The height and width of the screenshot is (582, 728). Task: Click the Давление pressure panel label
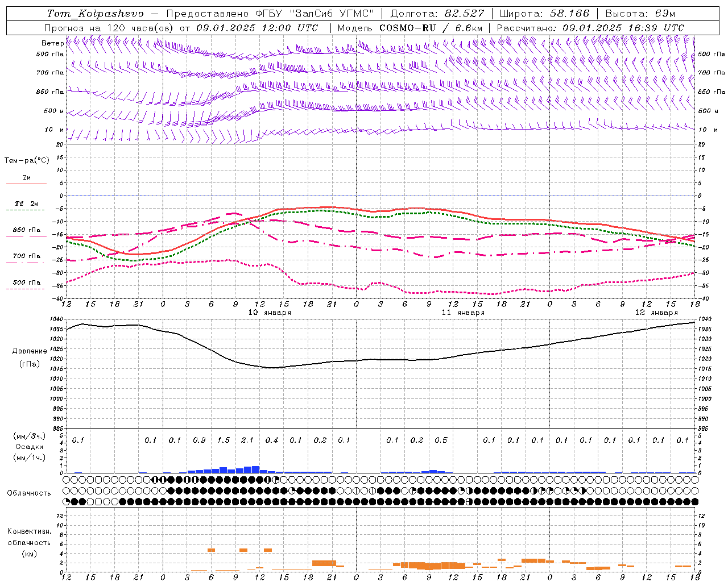pos(30,351)
